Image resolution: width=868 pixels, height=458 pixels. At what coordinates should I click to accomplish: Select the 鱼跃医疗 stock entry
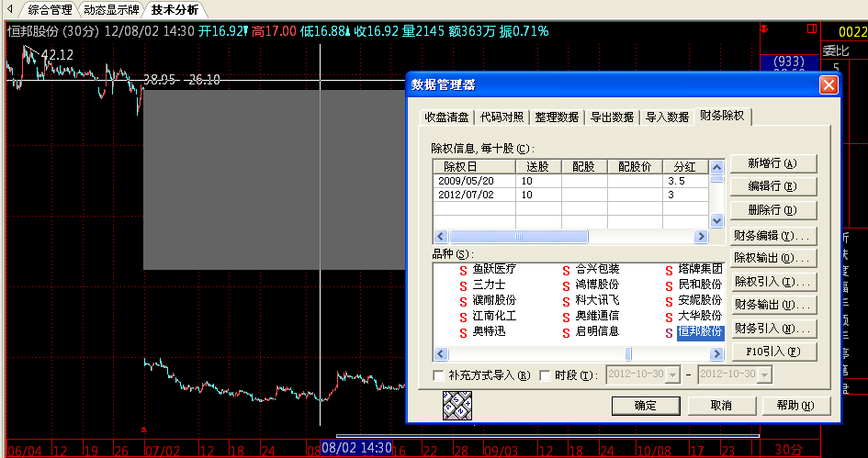click(x=493, y=269)
